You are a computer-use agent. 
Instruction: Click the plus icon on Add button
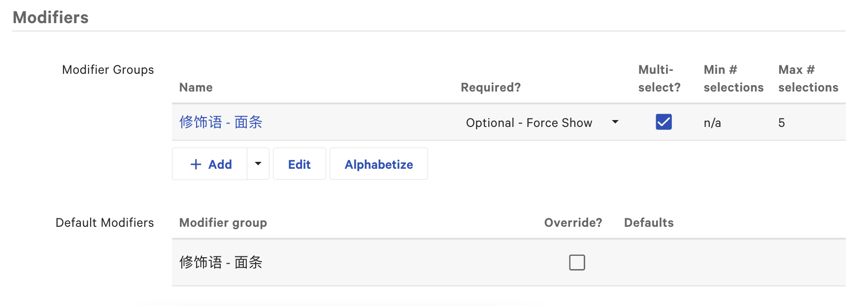pyautogui.click(x=196, y=164)
